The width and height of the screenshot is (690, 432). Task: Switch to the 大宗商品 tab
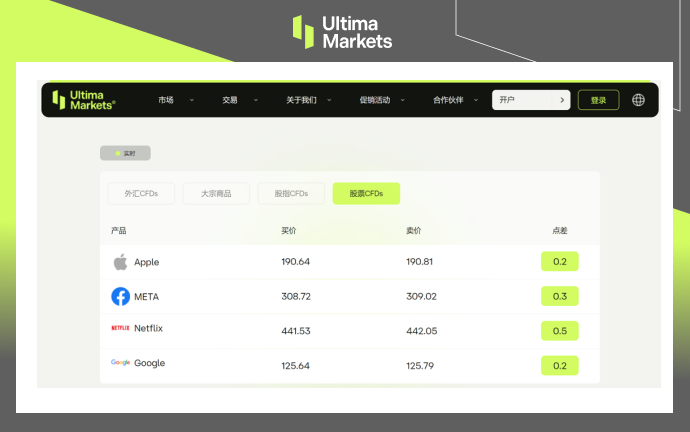[x=216, y=194]
